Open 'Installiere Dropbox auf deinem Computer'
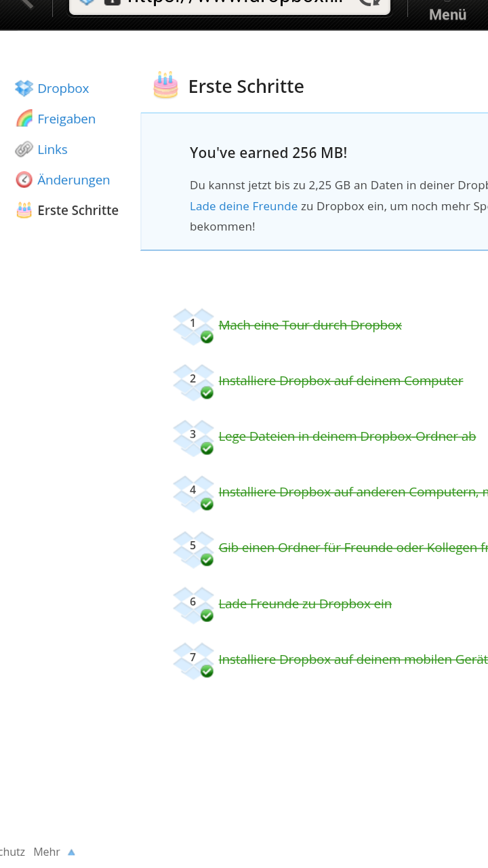 click(341, 380)
